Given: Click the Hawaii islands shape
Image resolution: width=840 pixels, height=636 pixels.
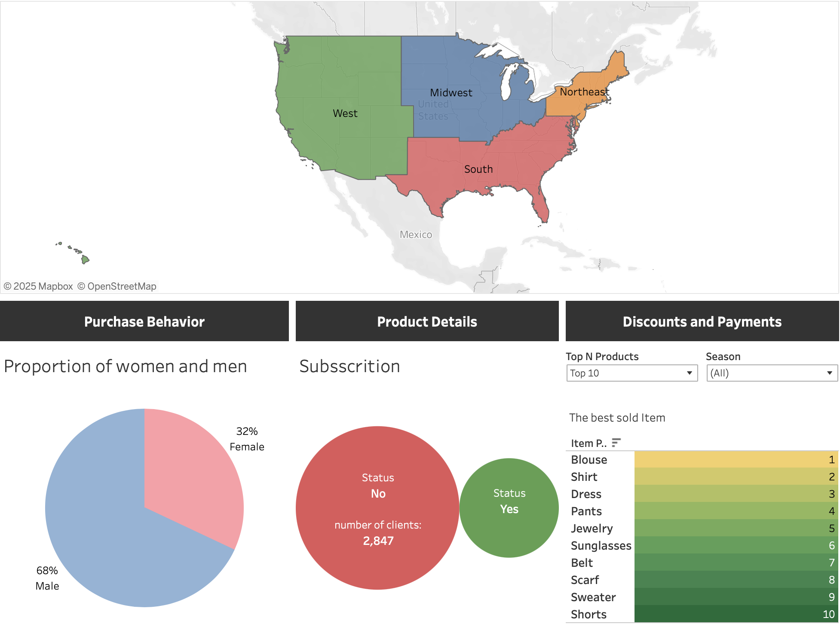Looking at the screenshot, I should pos(85,259).
